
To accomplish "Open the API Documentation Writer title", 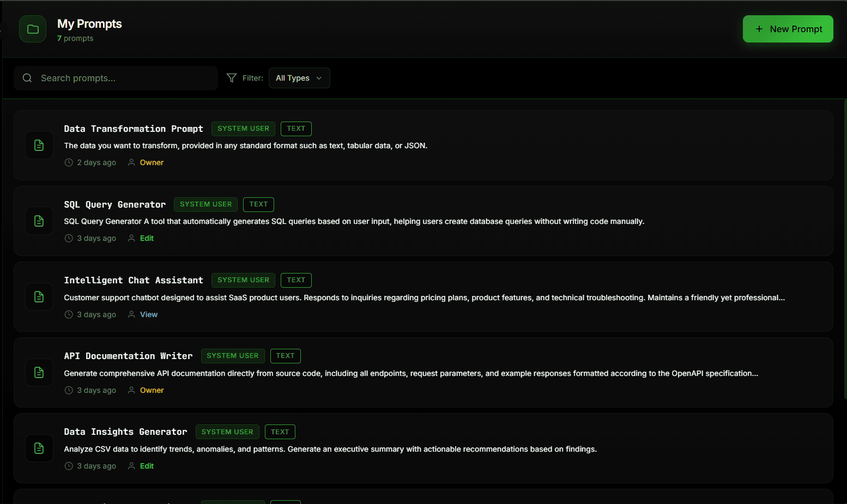I will (x=128, y=356).
